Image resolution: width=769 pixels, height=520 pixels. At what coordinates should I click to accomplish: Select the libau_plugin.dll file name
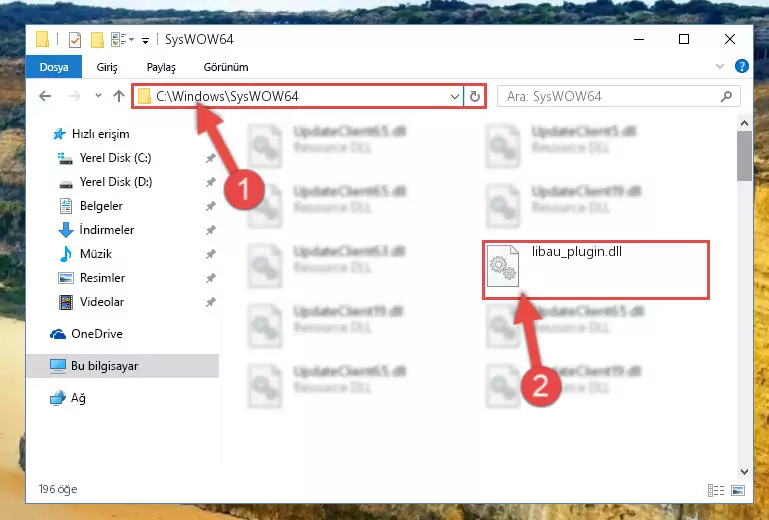577,252
